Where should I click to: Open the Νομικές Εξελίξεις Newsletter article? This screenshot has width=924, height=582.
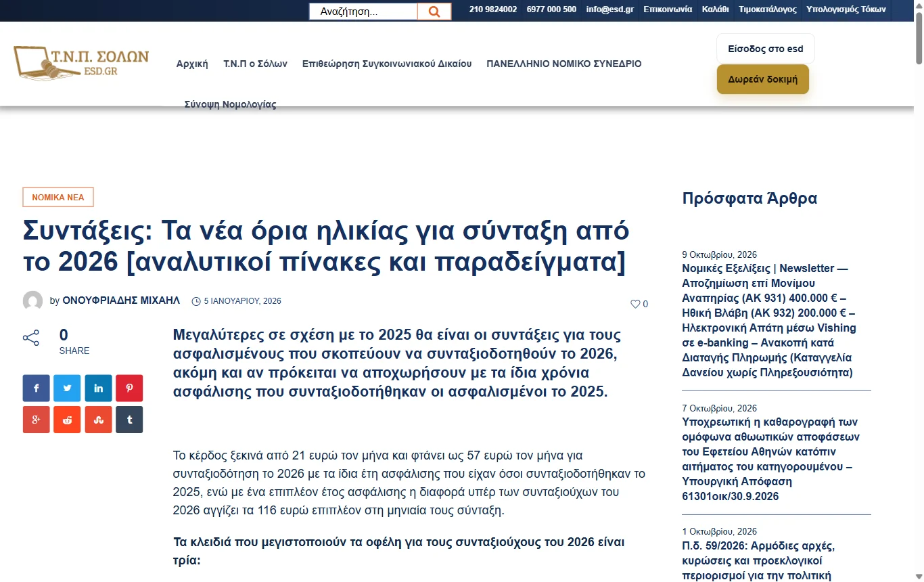pyautogui.click(x=770, y=320)
